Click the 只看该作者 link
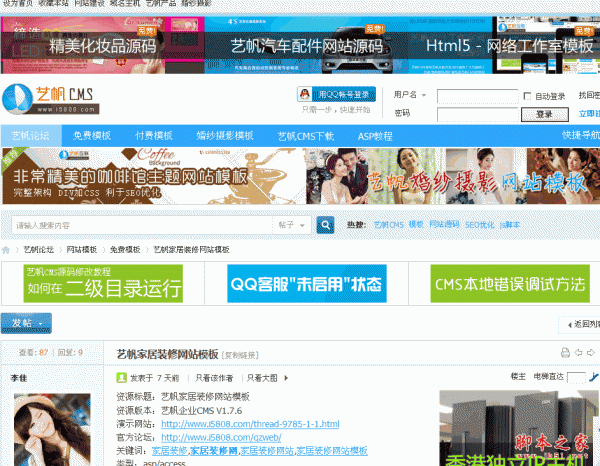 pyautogui.click(x=214, y=378)
